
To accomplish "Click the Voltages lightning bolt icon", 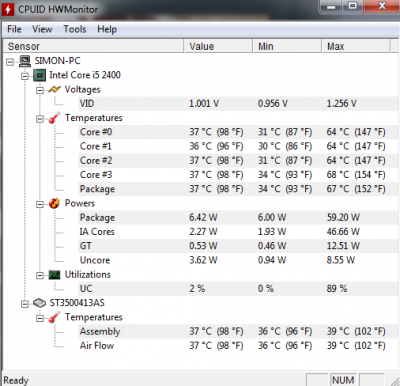I will point(54,90).
